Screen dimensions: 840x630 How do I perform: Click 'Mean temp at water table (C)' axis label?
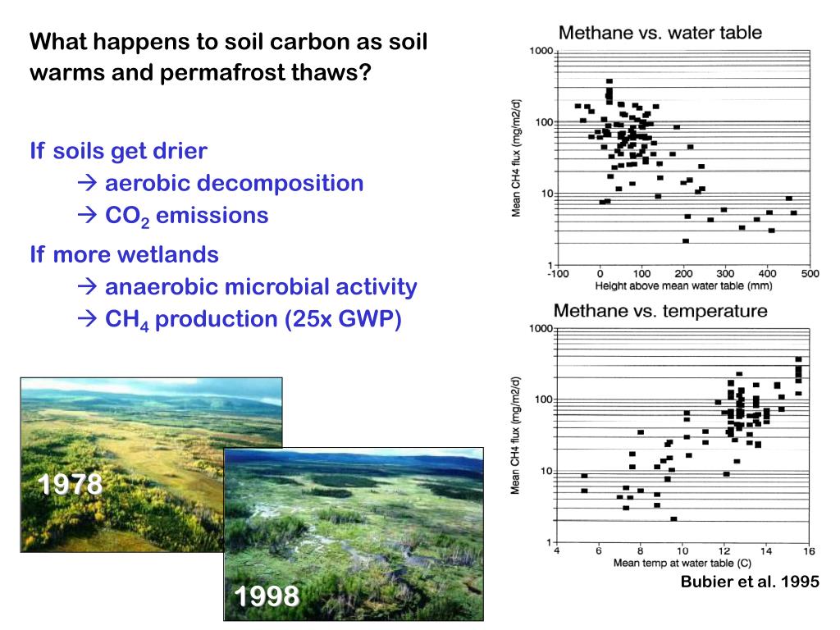(x=682, y=563)
